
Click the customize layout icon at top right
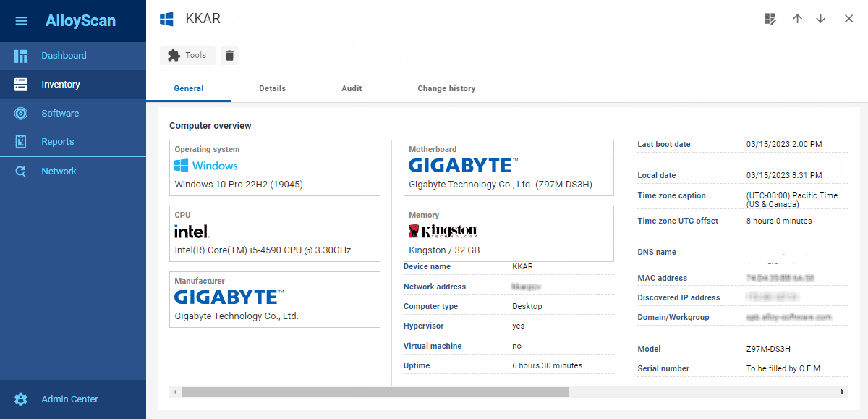click(770, 19)
